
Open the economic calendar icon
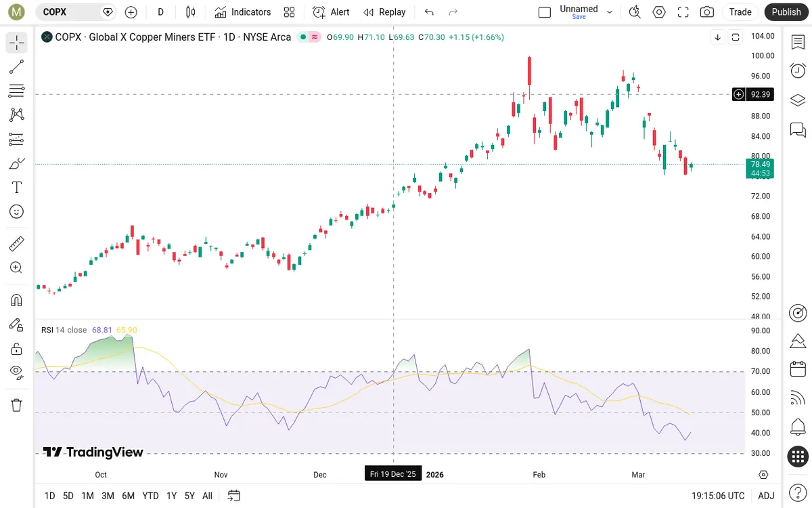(x=798, y=369)
